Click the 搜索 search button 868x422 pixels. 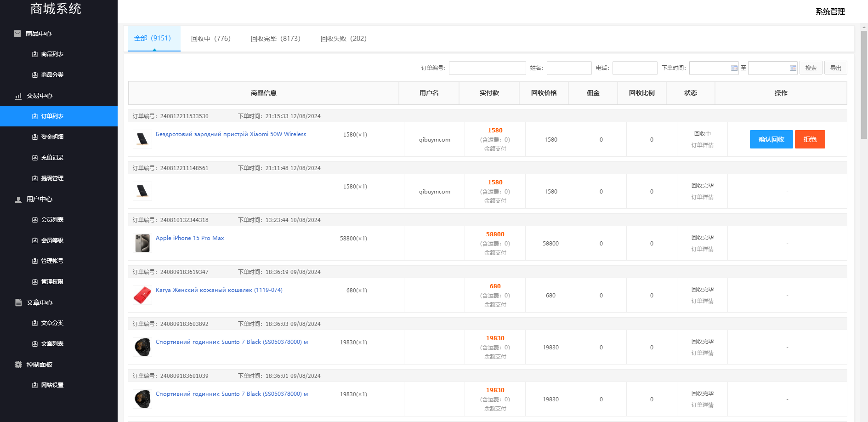click(811, 68)
